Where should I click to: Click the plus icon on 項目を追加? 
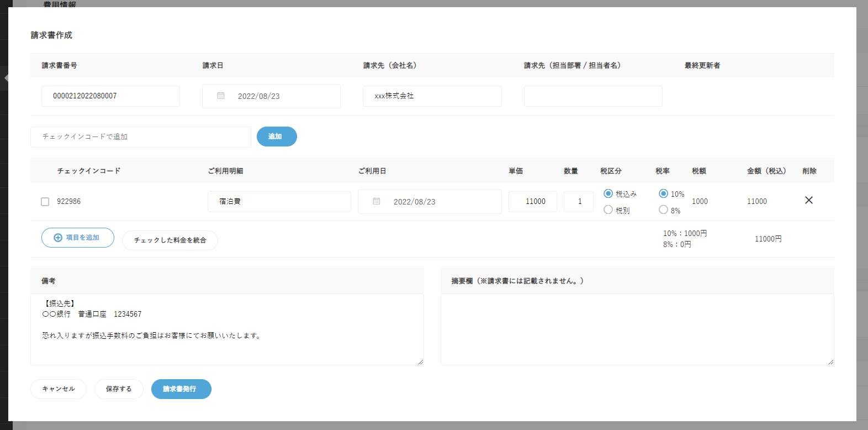tap(58, 238)
